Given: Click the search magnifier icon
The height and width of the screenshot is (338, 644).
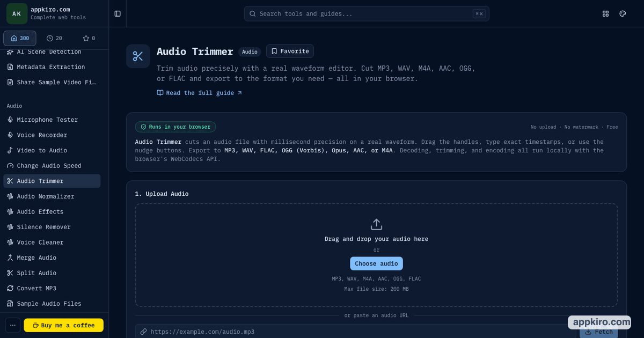Looking at the screenshot, I should pyautogui.click(x=253, y=13).
